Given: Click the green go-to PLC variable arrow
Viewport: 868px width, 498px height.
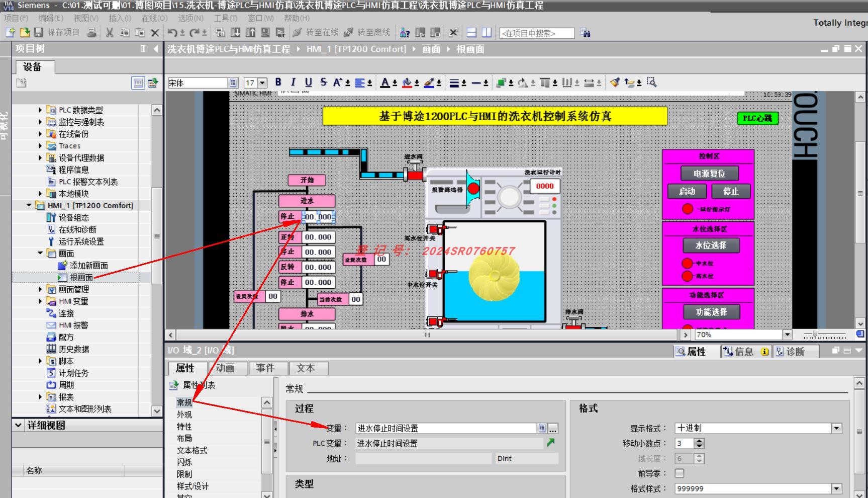Looking at the screenshot, I should [551, 443].
